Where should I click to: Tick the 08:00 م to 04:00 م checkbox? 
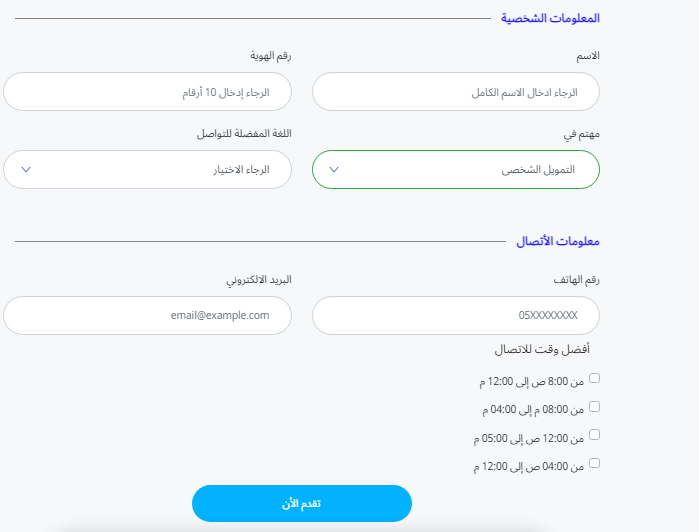tap(595, 407)
